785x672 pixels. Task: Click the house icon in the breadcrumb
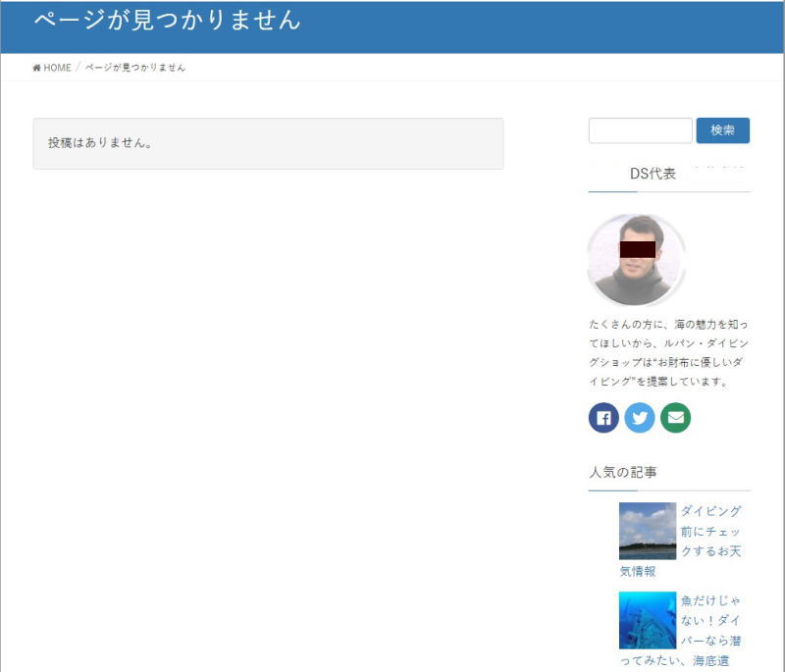click(x=34, y=68)
